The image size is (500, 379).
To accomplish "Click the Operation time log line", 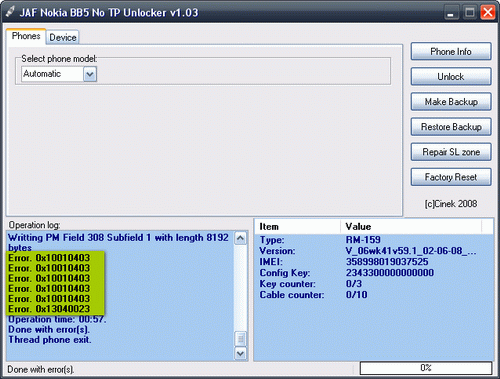I will (x=57, y=319).
